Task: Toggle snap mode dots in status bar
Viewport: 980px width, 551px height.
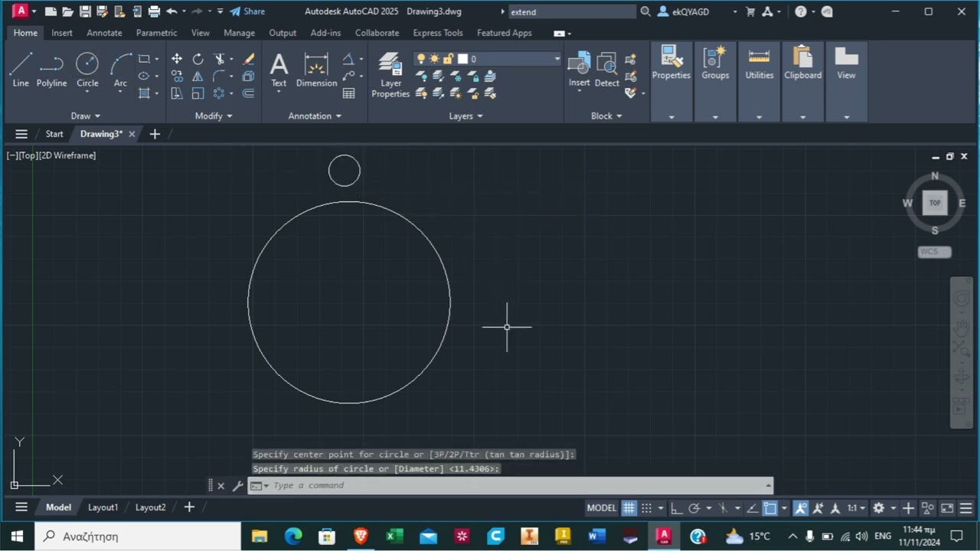Action: [x=646, y=507]
